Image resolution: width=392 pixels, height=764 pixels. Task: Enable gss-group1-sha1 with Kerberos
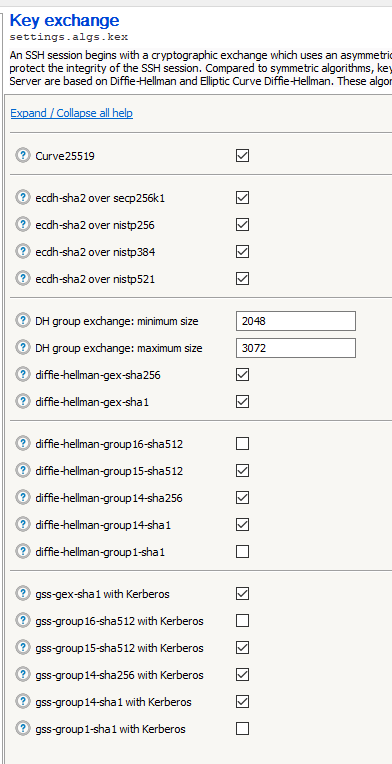(242, 728)
